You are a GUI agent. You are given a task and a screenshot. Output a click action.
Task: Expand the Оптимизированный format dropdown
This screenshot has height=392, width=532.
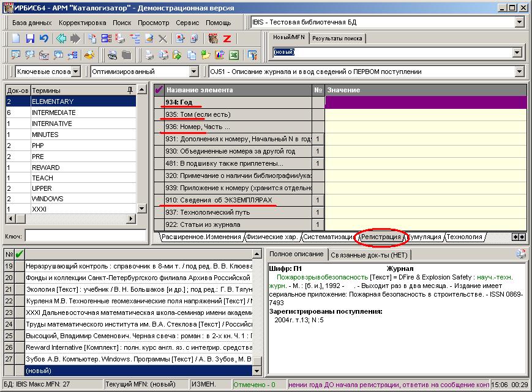[193, 72]
